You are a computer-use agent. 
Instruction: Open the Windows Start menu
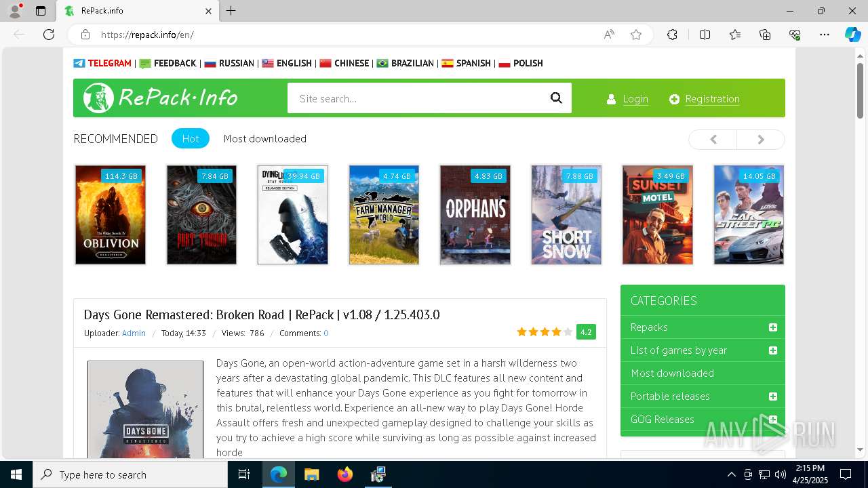click(16, 474)
